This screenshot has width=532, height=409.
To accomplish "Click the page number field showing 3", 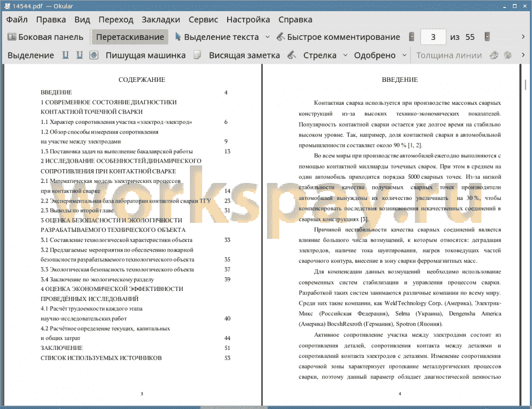I will [433, 37].
